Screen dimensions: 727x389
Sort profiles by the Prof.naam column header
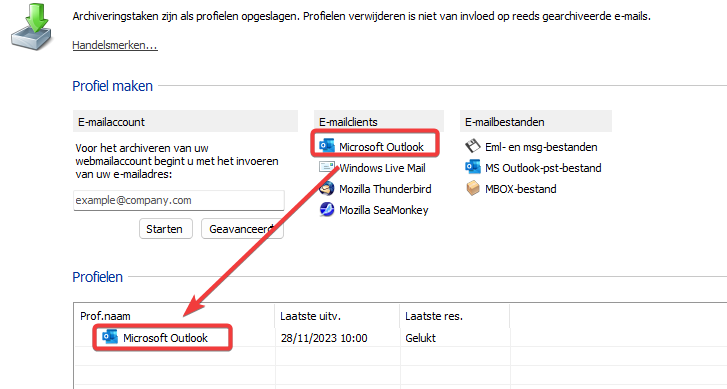(105, 316)
